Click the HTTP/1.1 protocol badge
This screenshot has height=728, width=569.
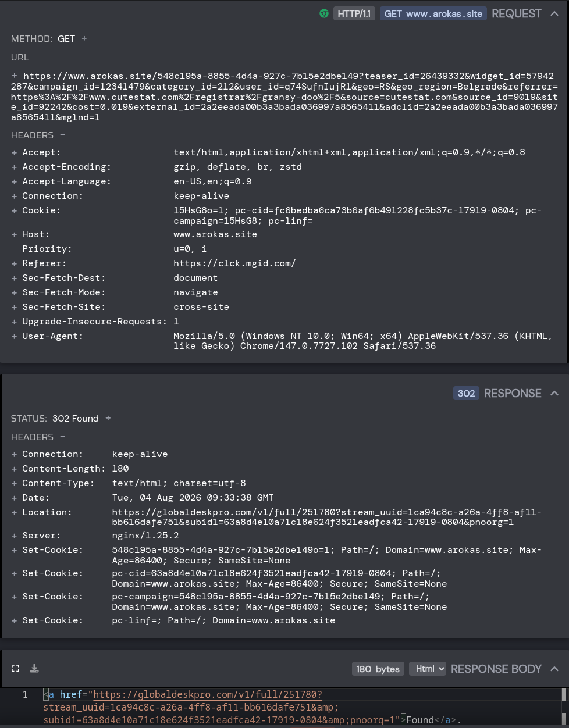point(354,13)
